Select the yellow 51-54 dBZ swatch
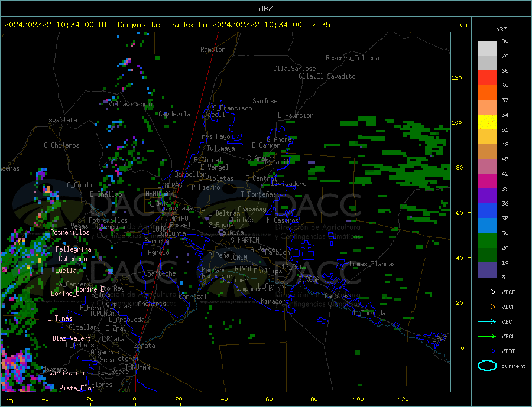This screenshot has height=407, width=532. coord(487,122)
